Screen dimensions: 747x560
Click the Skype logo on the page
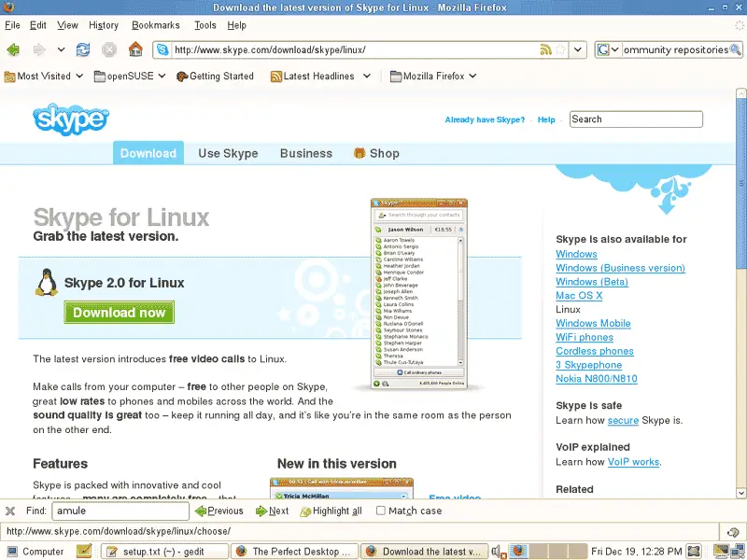coord(71,119)
